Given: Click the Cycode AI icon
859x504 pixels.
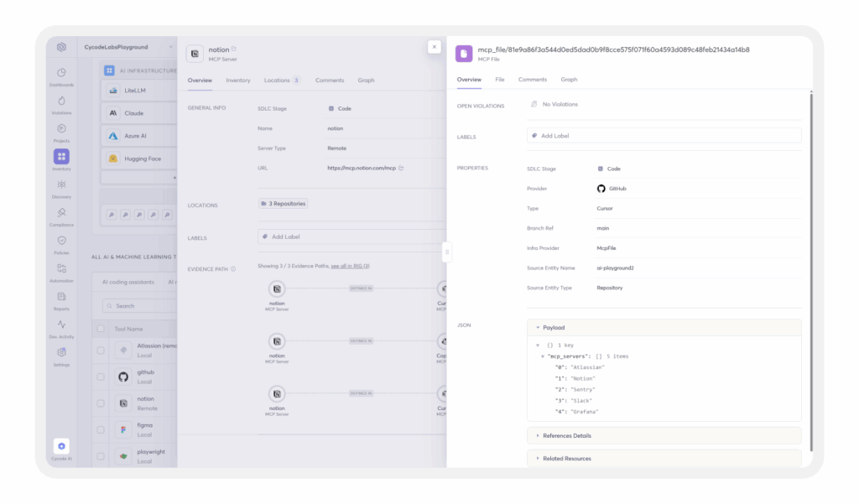Looking at the screenshot, I should pos(61,447).
